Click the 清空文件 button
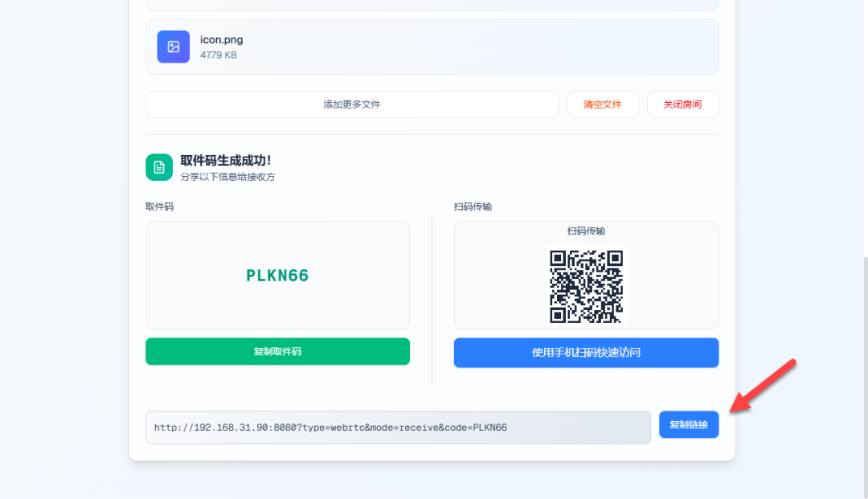868x499 pixels. point(603,104)
